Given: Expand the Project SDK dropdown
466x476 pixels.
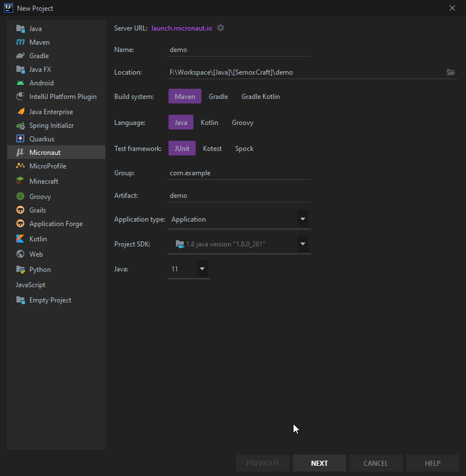Looking at the screenshot, I should (303, 244).
